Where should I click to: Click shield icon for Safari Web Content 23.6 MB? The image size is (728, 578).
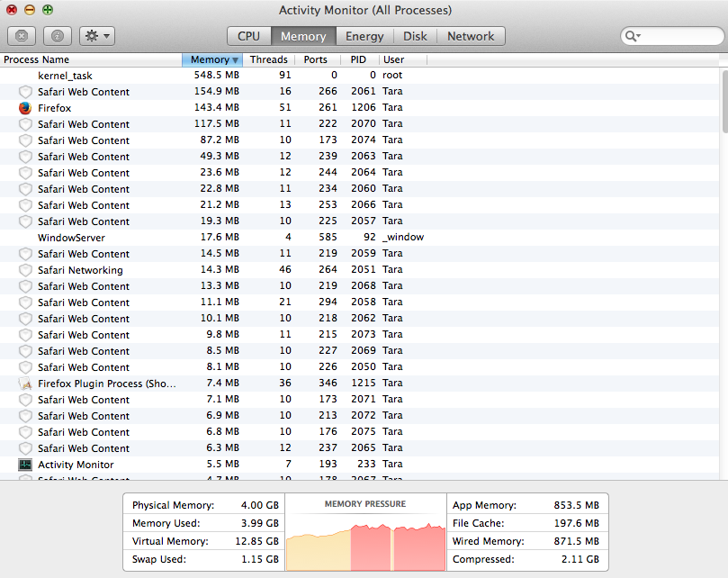pos(25,173)
